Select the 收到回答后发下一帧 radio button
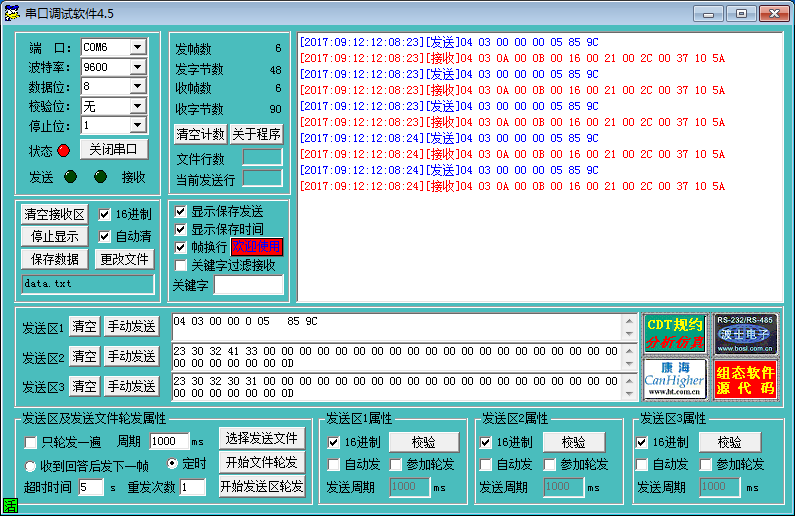This screenshot has height=516, width=795. (x=31, y=465)
